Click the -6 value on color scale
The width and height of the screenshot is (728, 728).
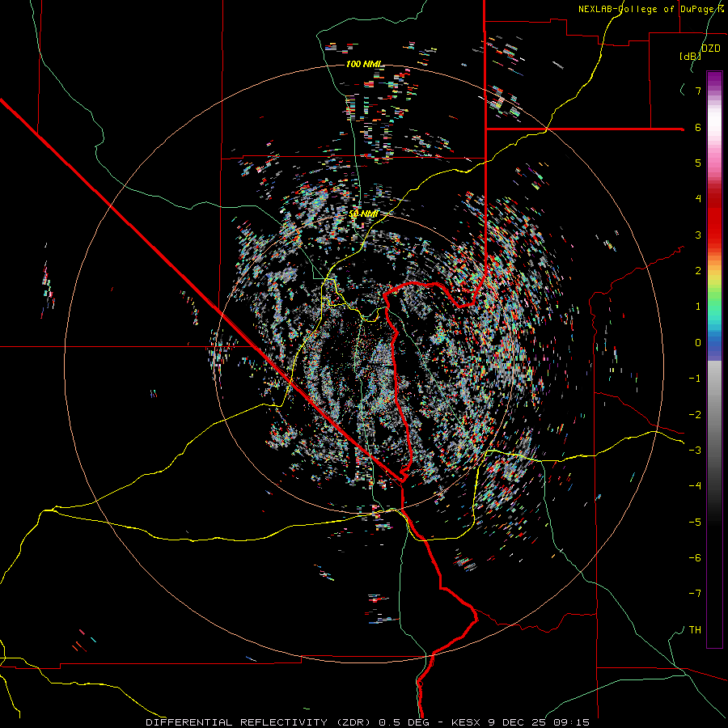tap(695, 558)
